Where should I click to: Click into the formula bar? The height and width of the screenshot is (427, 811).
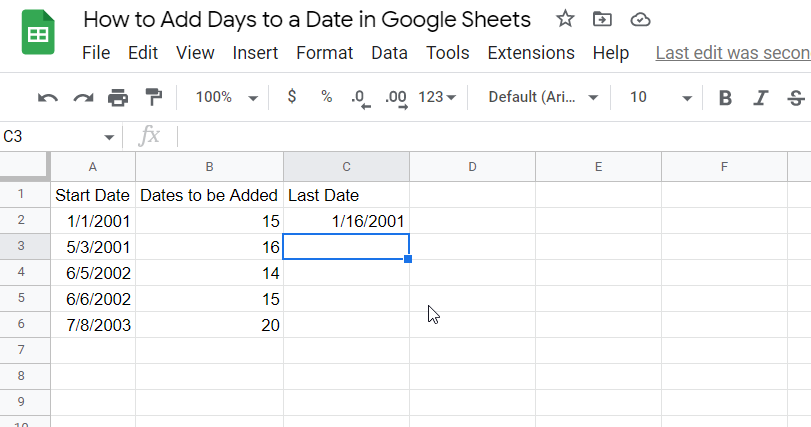point(494,136)
